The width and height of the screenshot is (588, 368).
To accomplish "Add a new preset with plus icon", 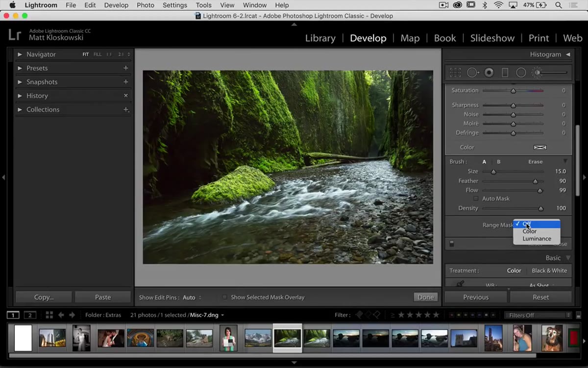I will [126, 68].
